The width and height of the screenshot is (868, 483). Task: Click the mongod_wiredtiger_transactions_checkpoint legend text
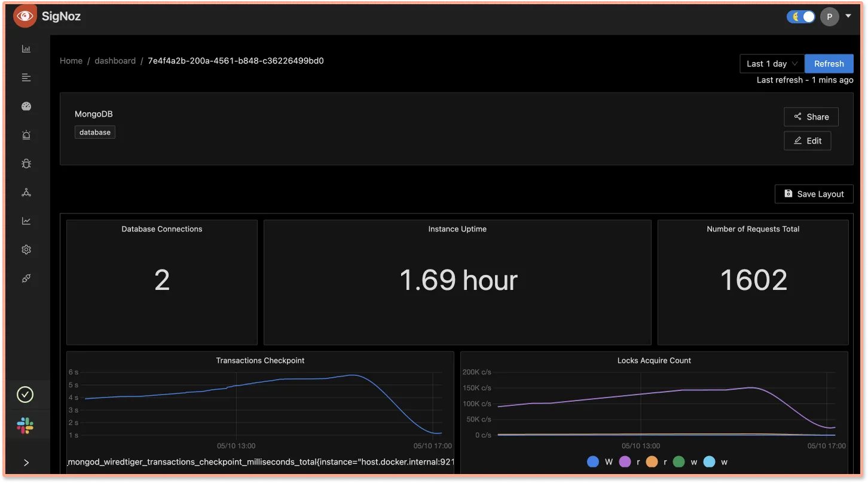261,462
